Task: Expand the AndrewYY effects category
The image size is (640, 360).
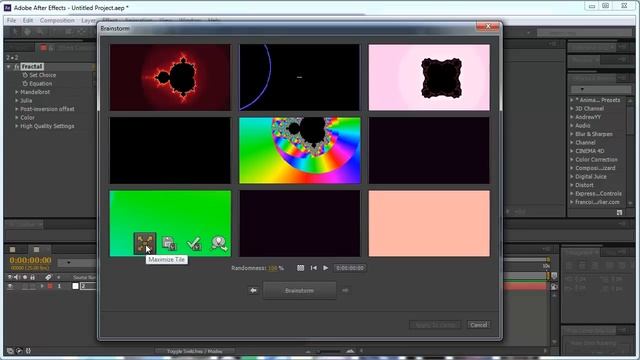Action: [572, 117]
